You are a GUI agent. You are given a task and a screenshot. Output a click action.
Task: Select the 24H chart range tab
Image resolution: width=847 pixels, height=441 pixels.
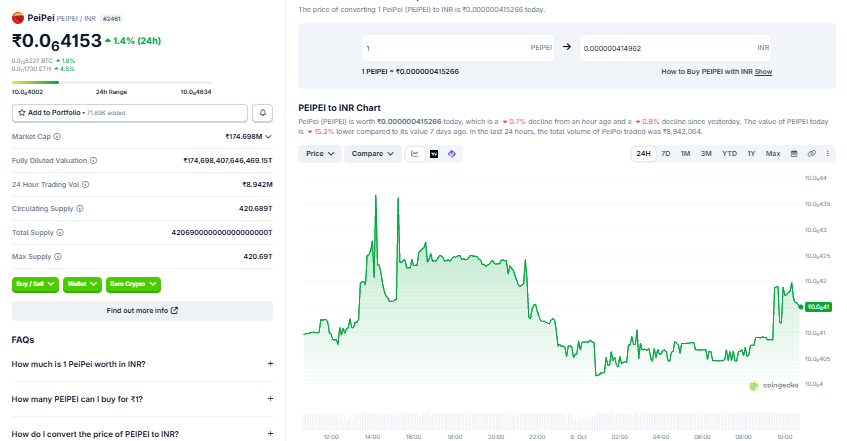(x=643, y=154)
